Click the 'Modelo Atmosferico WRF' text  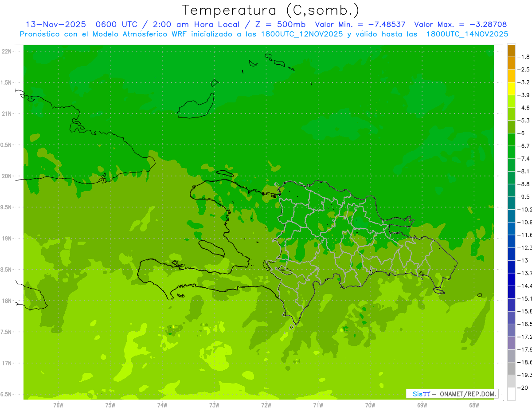pyautogui.click(x=129, y=34)
